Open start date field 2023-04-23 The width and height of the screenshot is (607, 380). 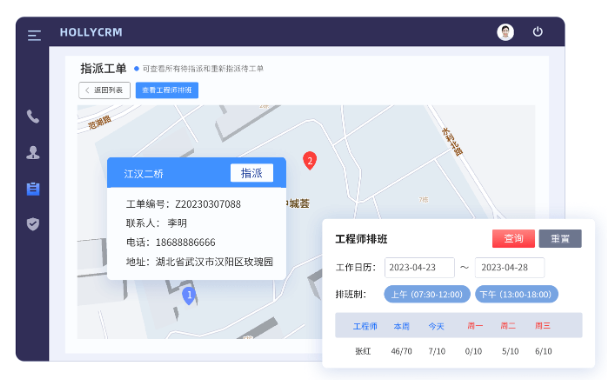(419, 267)
